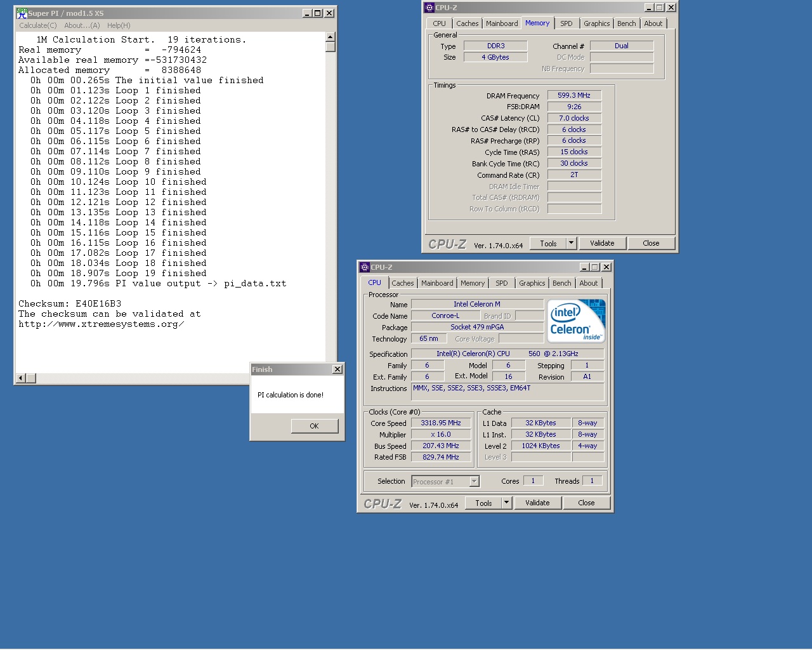Click the Checksum: E40E16B3 line
Image resolution: width=812 pixels, height=650 pixels.
pos(70,303)
